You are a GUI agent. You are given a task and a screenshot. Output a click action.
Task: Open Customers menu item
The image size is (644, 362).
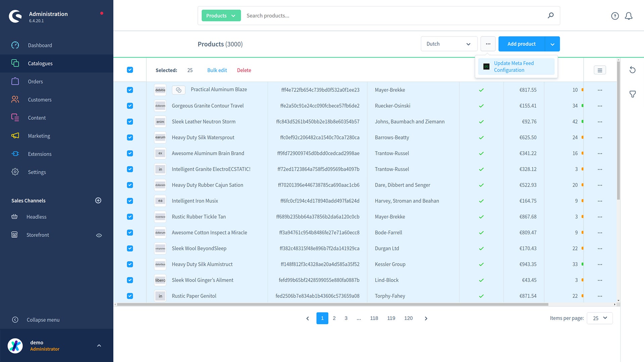coord(57,100)
